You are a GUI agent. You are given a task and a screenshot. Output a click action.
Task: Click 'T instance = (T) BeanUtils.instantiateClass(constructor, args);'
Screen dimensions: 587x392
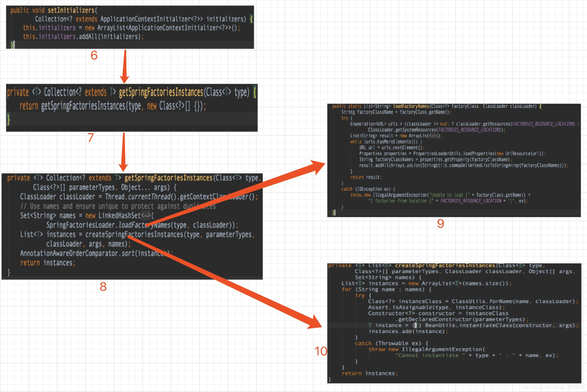tap(473, 325)
